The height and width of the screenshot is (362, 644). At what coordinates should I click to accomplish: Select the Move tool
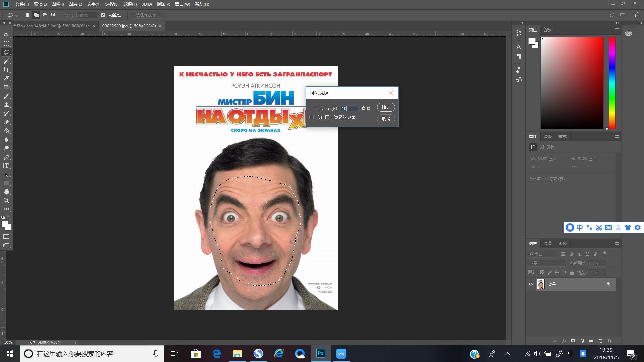point(6,35)
